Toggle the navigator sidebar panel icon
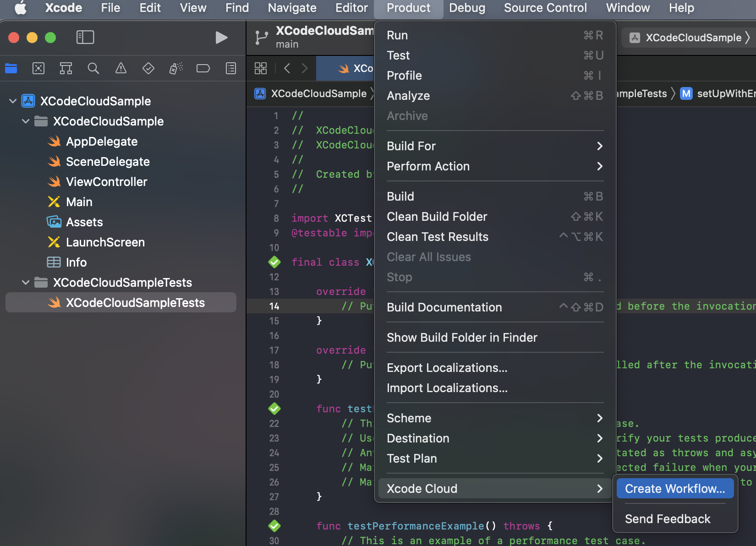Viewport: 756px width, 546px height. point(85,37)
